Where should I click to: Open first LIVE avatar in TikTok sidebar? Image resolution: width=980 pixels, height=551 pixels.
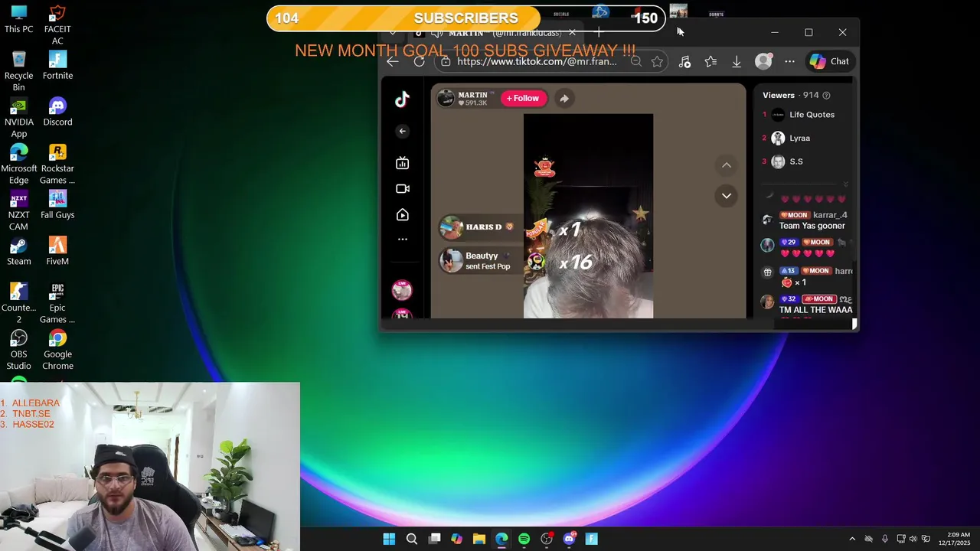click(x=402, y=289)
